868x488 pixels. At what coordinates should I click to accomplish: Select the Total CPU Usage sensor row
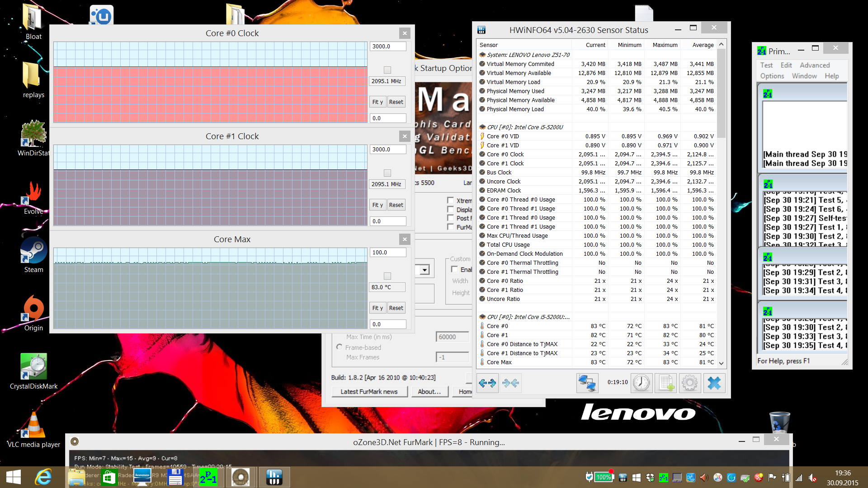tap(597, 244)
